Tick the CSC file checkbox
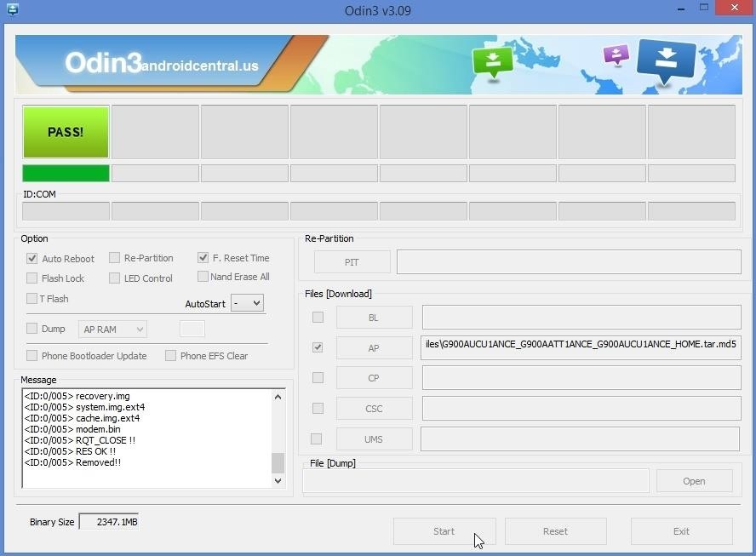756x556 pixels. [x=318, y=409]
